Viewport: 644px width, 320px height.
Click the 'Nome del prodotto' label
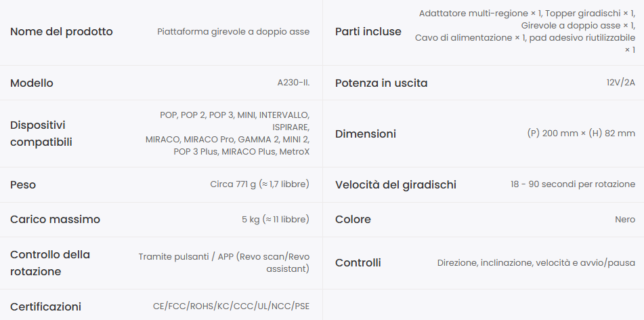[x=61, y=32]
